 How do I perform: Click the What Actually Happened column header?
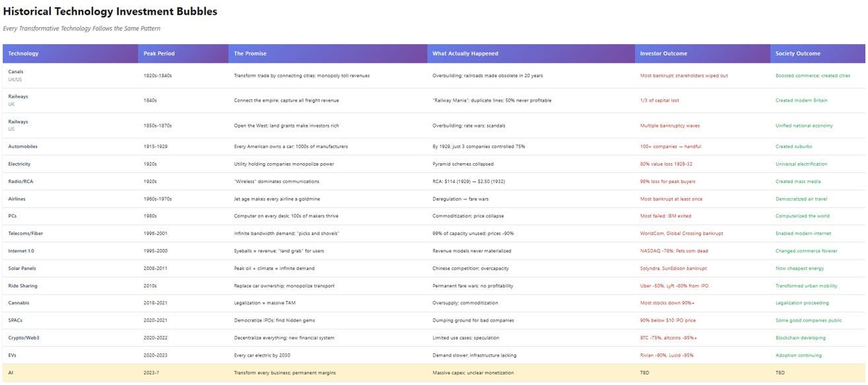pos(531,53)
